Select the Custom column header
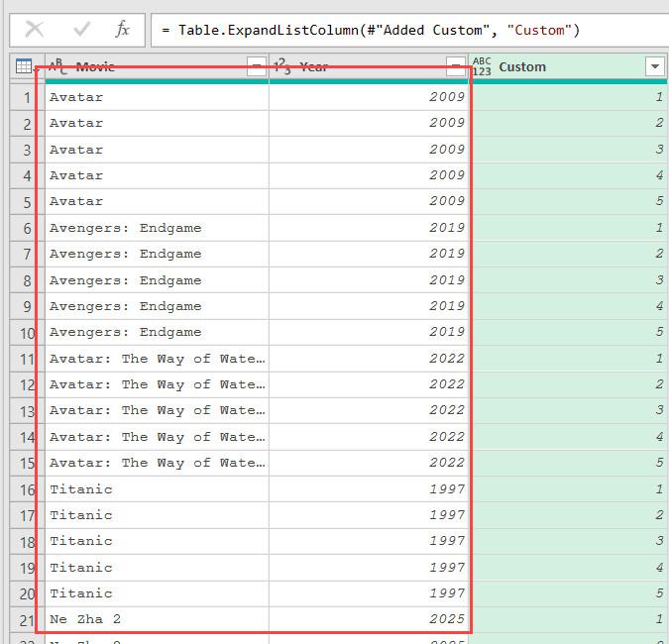Viewport: 669px width, 644px height. tap(565, 66)
